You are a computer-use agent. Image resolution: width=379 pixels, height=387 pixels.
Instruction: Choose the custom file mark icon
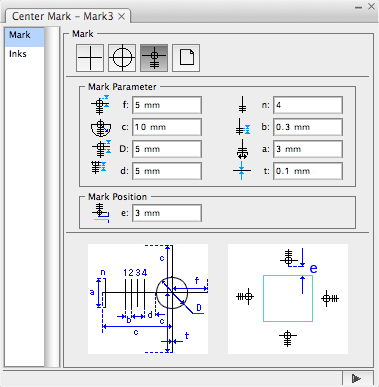[186, 58]
